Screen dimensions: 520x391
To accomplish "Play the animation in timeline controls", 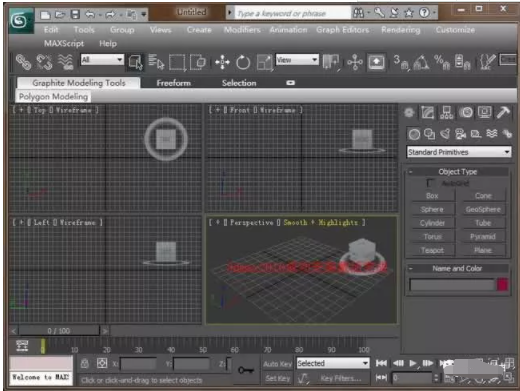I will (413, 363).
